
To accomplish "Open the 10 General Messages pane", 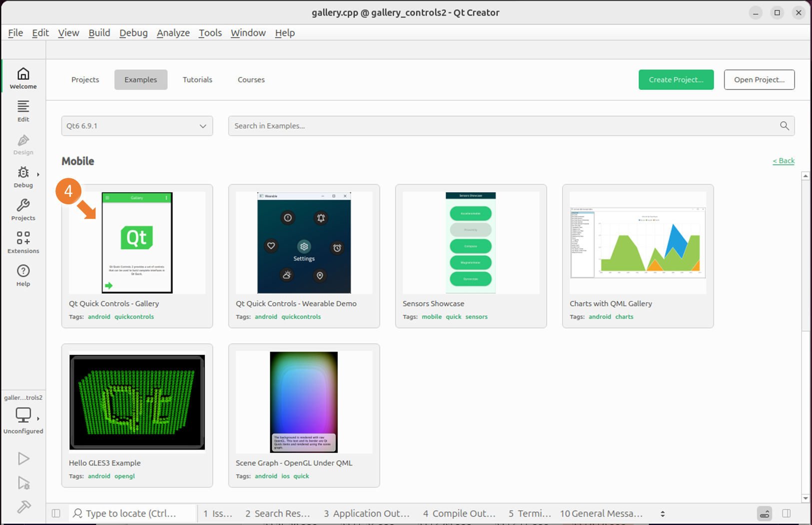I will point(601,514).
